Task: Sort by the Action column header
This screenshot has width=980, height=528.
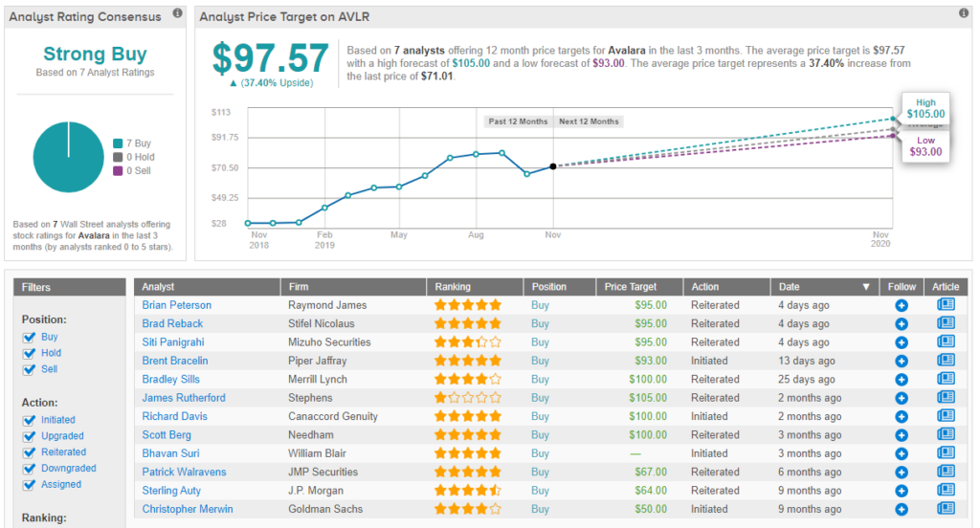Action: (x=727, y=287)
